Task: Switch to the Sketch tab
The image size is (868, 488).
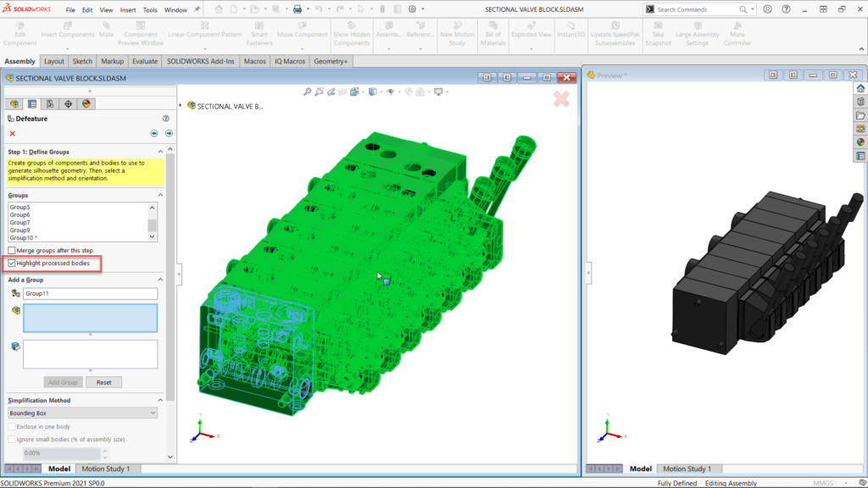Action: pos(82,61)
